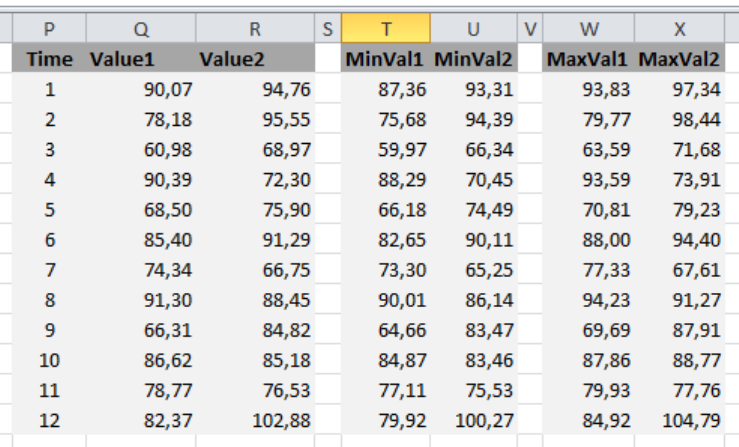Select column P header
The image size is (739, 447).
49,28
